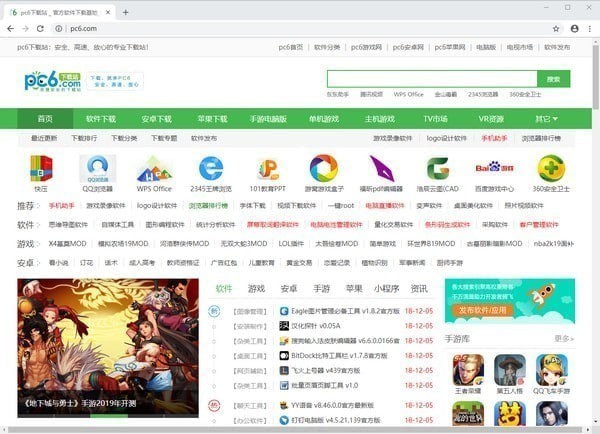Open the QQ浏览器 app icon
600x434 pixels.
click(x=97, y=167)
